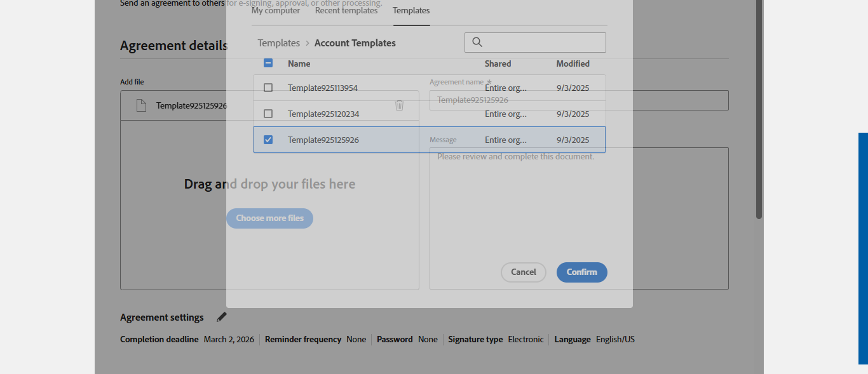The image size is (868, 374).
Task: Select the Template925113954 row name
Action: [x=323, y=88]
